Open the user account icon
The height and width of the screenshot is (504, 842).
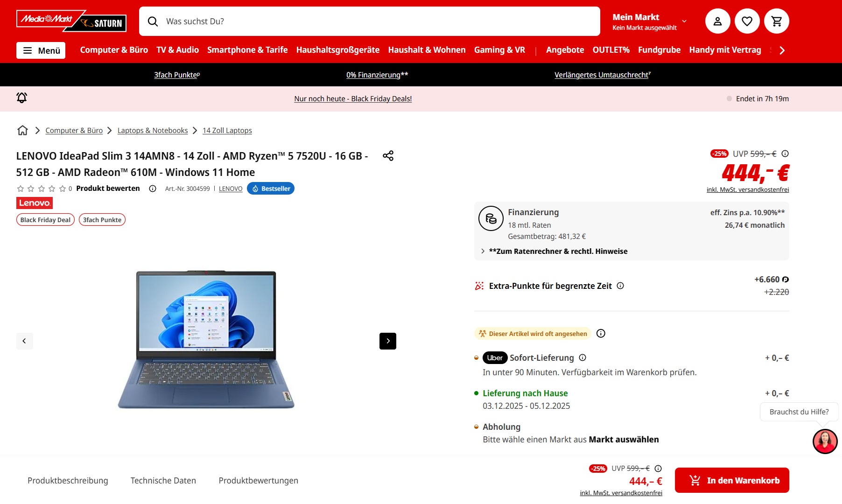(x=717, y=21)
